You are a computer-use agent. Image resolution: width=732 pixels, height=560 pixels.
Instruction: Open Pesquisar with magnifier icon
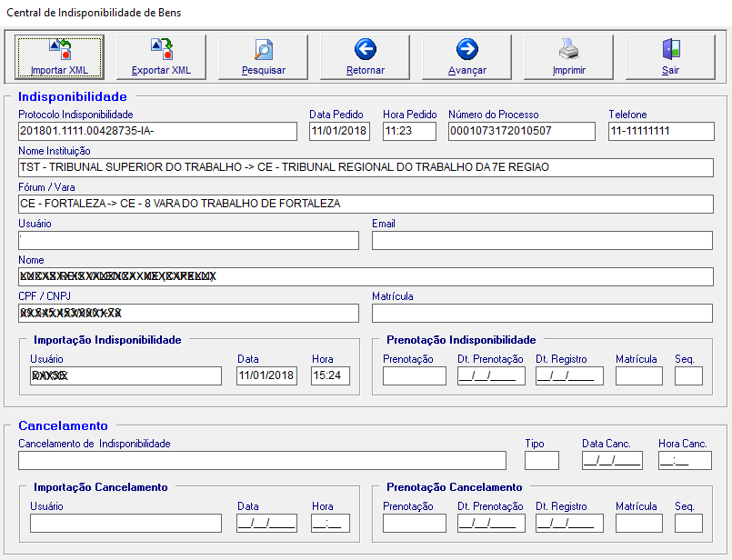(263, 57)
